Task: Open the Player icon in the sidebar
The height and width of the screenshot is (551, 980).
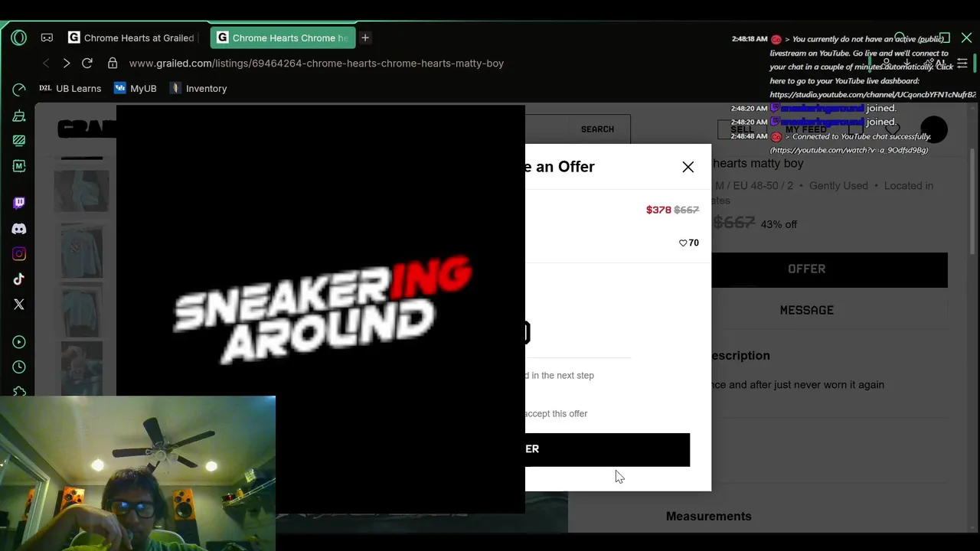Action: pos(19,342)
